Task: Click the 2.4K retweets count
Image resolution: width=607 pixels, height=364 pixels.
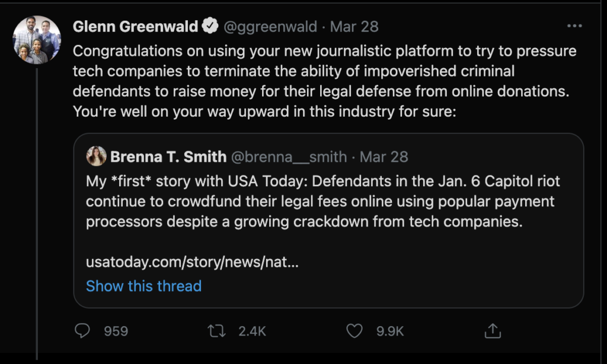Action: pyautogui.click(x=252, y=331)
